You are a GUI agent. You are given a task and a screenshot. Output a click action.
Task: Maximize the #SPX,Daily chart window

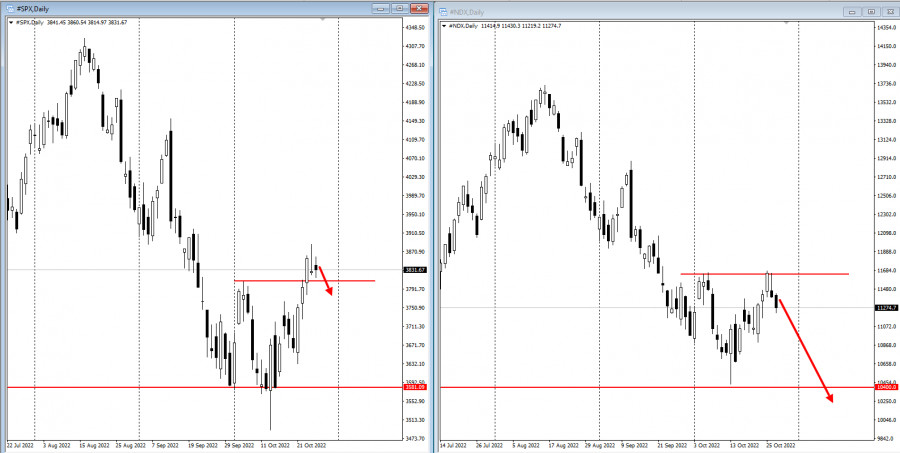[399, 8]
